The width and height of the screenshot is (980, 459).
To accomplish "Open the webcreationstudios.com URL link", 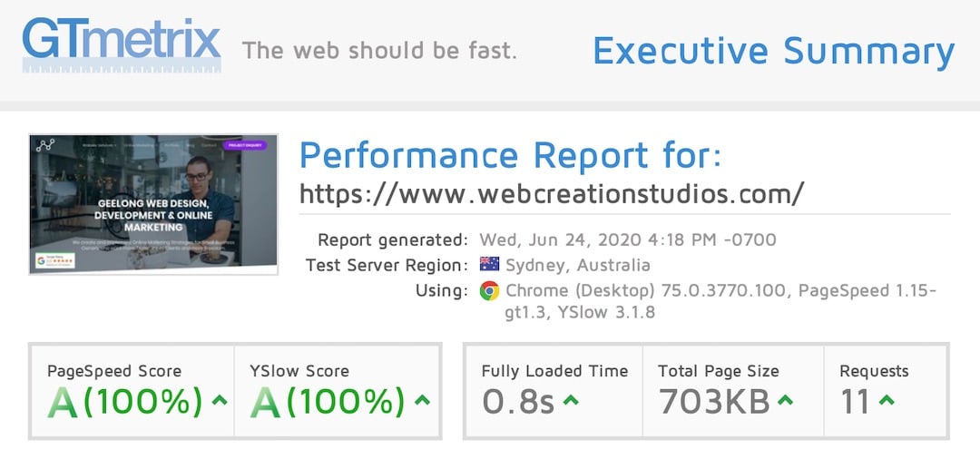I will pos(552,193).
